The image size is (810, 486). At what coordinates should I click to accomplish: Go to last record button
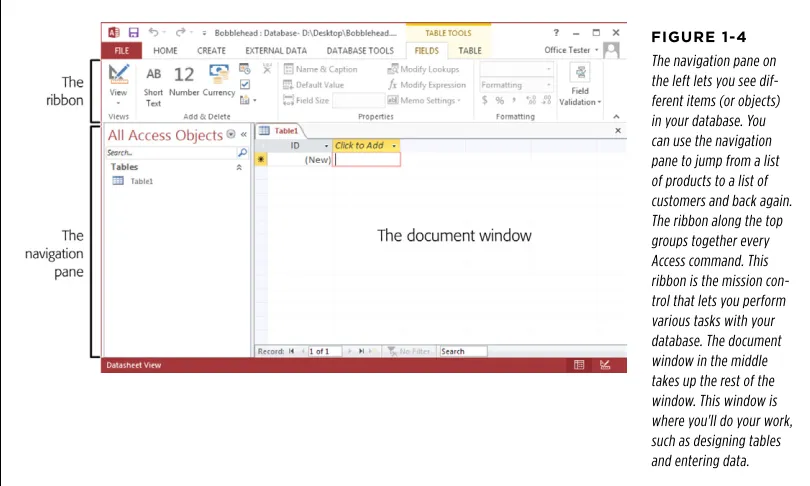[361, 351]
